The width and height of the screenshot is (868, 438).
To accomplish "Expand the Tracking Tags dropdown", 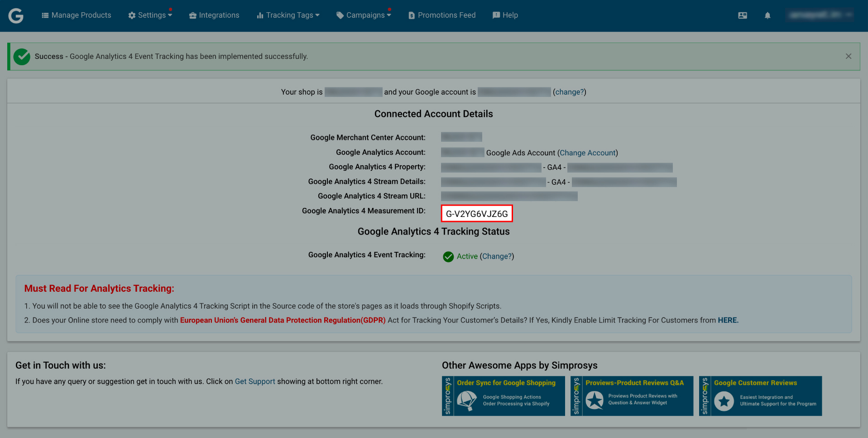I will click(x=288, y=15).
